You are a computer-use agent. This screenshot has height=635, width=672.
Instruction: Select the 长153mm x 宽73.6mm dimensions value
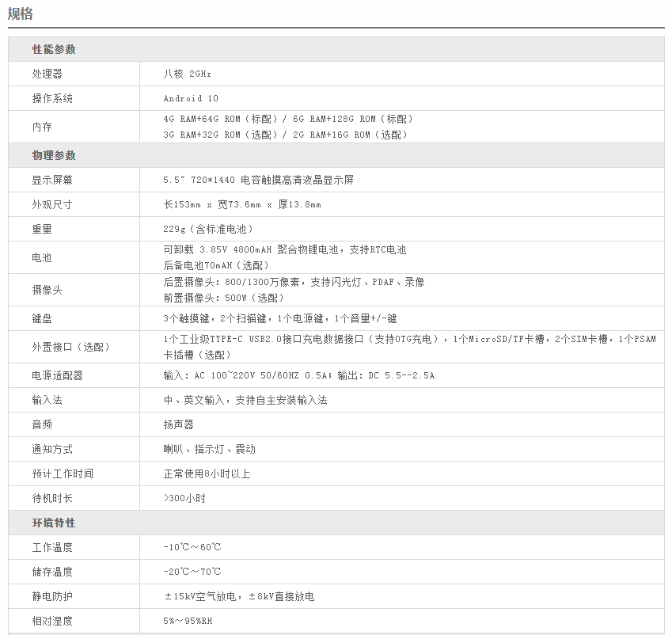pos(242,204)
